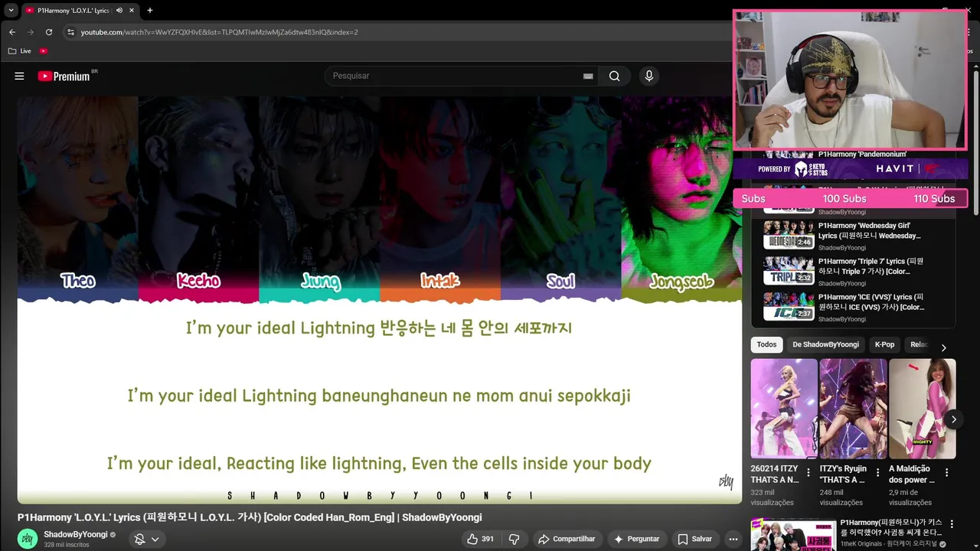The width and height of the screenshot is (980, 551).
Task: Open 1theK Originals P1Harmony video thumbnail
Action: tap(793, 535)
